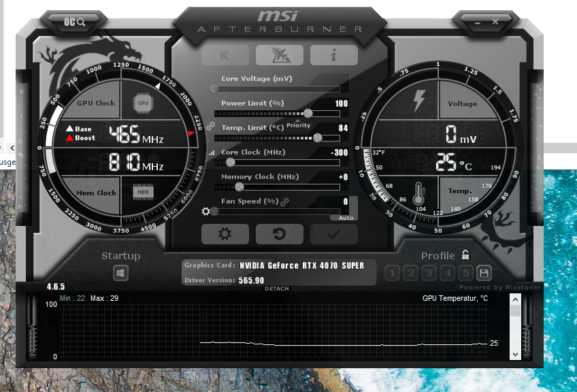This screenshot has height=392, width=577.
Task: Select profile slot 2
Action: coord(411,273)
